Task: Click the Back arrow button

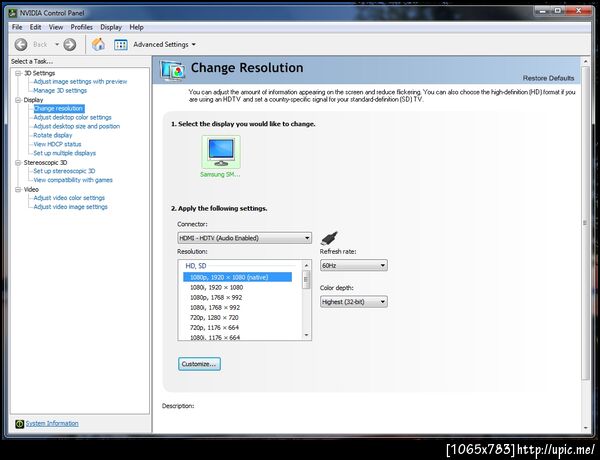Action: pyautogui.click(x=21, y=44)
